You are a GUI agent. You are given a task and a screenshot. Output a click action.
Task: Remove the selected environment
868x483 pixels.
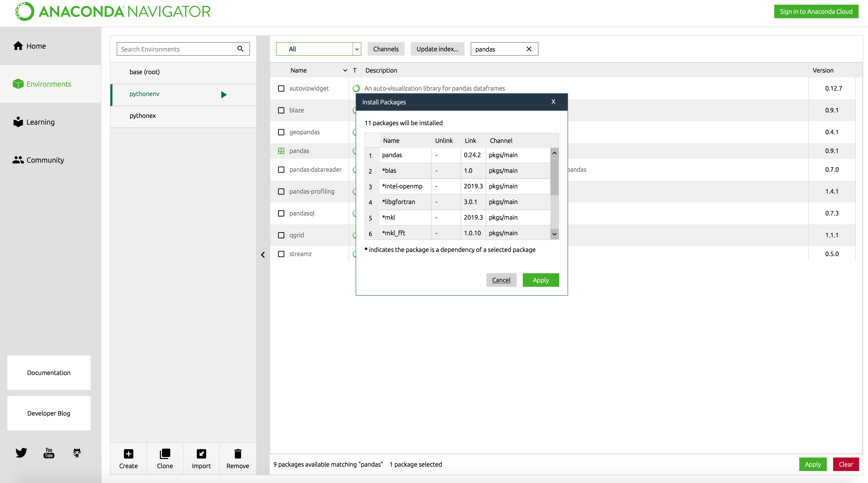tap(237, 459)
